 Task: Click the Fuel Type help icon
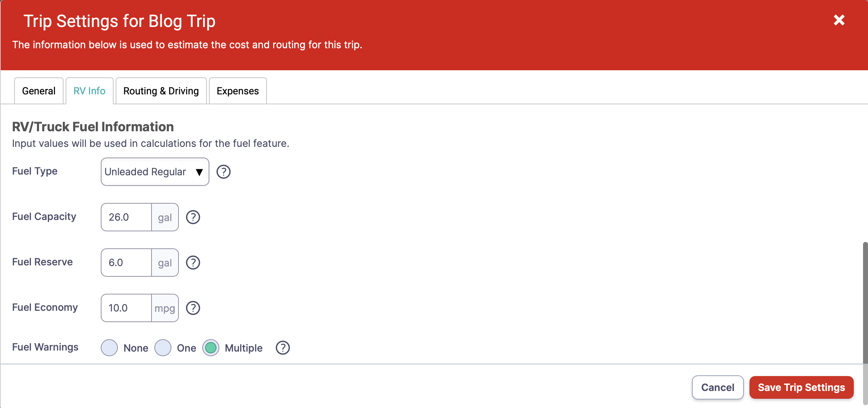click(x=224, y=172)
